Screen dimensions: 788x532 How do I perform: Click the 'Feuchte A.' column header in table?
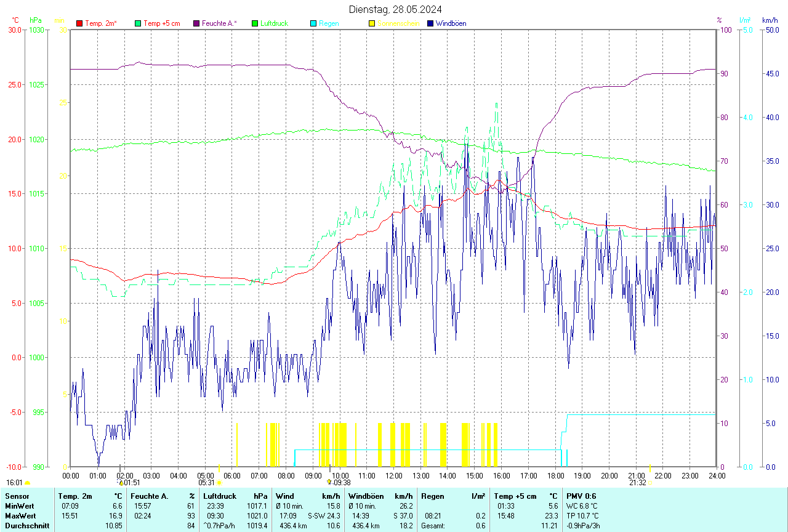pyautogui.click(x=150, y=496)
